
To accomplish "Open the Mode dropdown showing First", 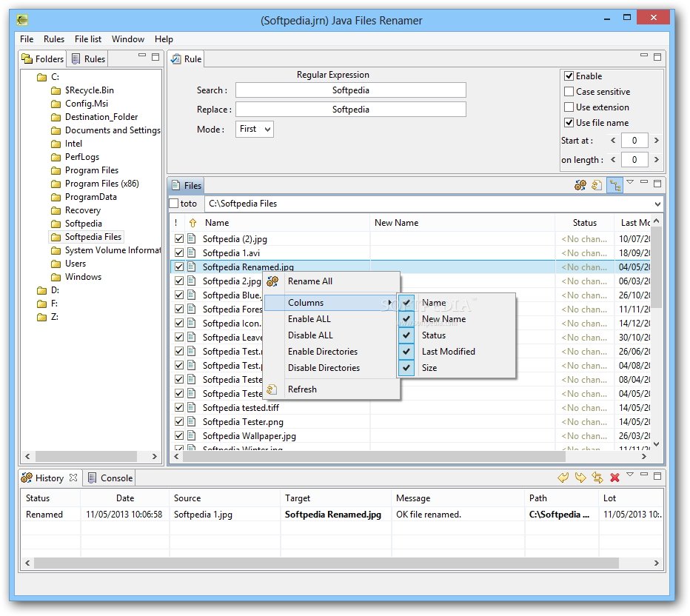I will (x=255, y=129).
